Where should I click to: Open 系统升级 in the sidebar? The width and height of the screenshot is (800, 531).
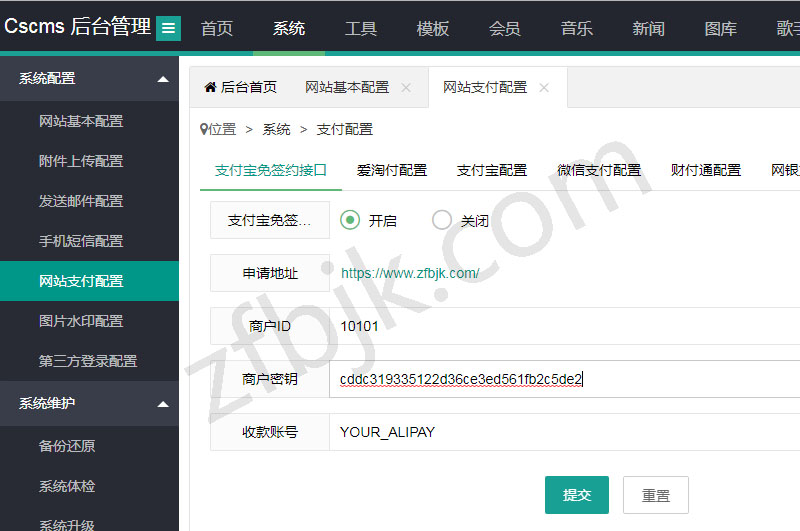[x=89, y=521]
